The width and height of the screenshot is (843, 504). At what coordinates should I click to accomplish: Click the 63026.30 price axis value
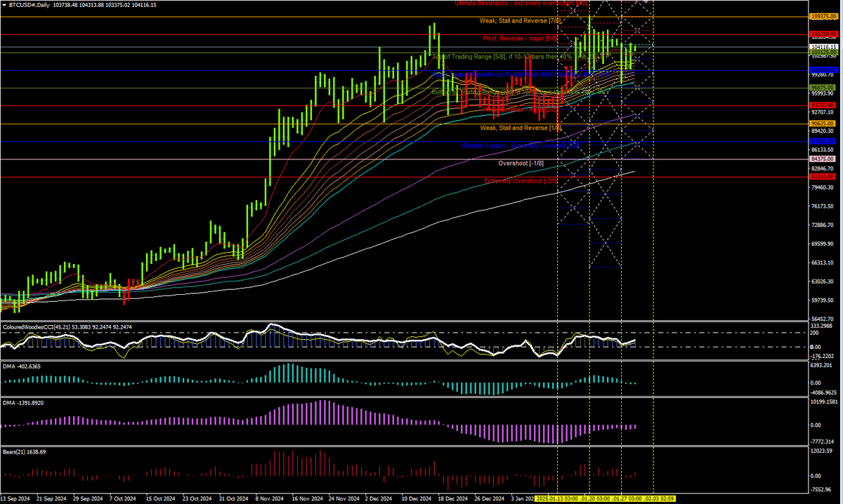pos(823,281)
